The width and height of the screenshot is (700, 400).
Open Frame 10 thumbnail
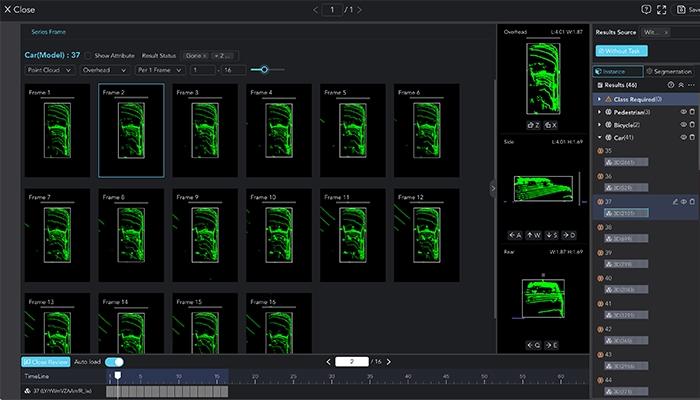point(279,235)
